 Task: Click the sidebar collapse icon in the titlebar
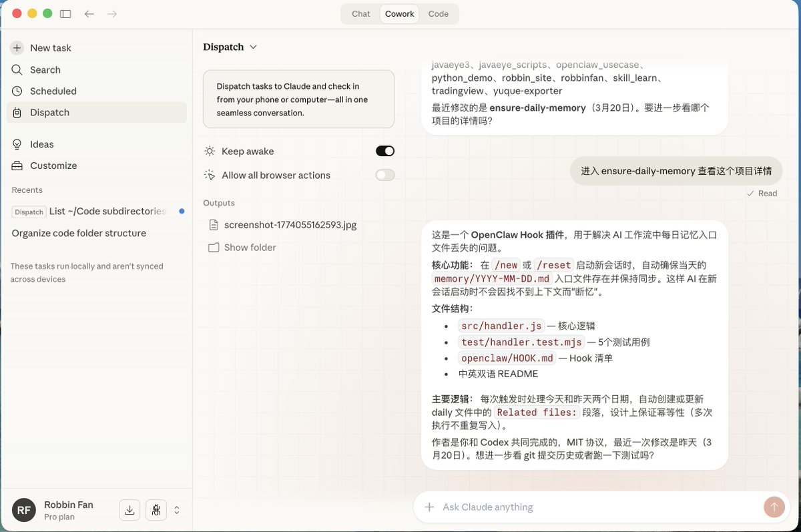(x=65, y=13)
